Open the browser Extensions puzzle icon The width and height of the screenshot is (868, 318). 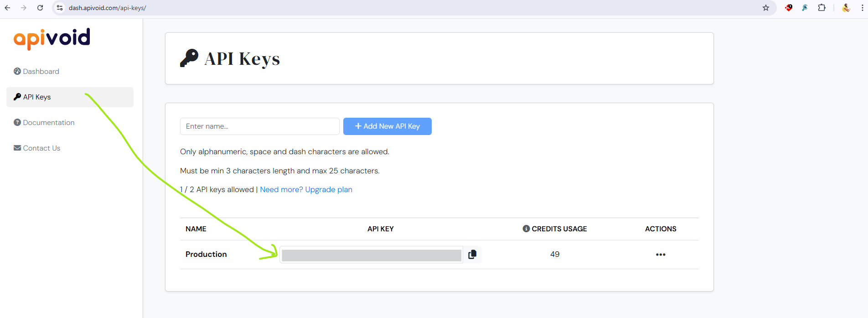pyautogui.click(x=821, y=8)
